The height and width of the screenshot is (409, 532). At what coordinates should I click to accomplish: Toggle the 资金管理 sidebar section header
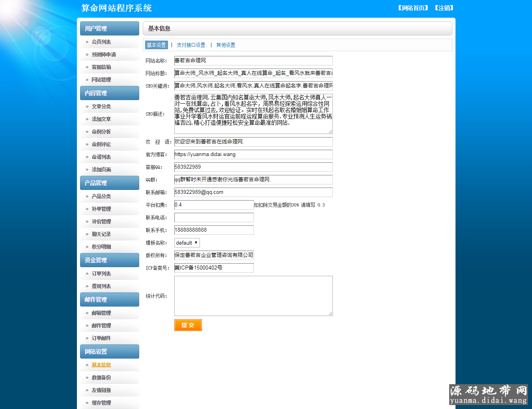pyautogui.click(x=109, y=260)
